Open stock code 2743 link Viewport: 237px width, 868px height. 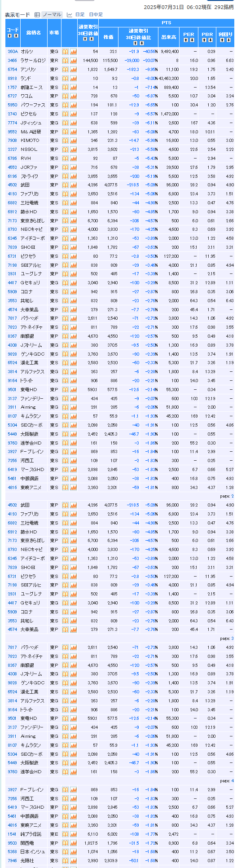click(12, 114)
